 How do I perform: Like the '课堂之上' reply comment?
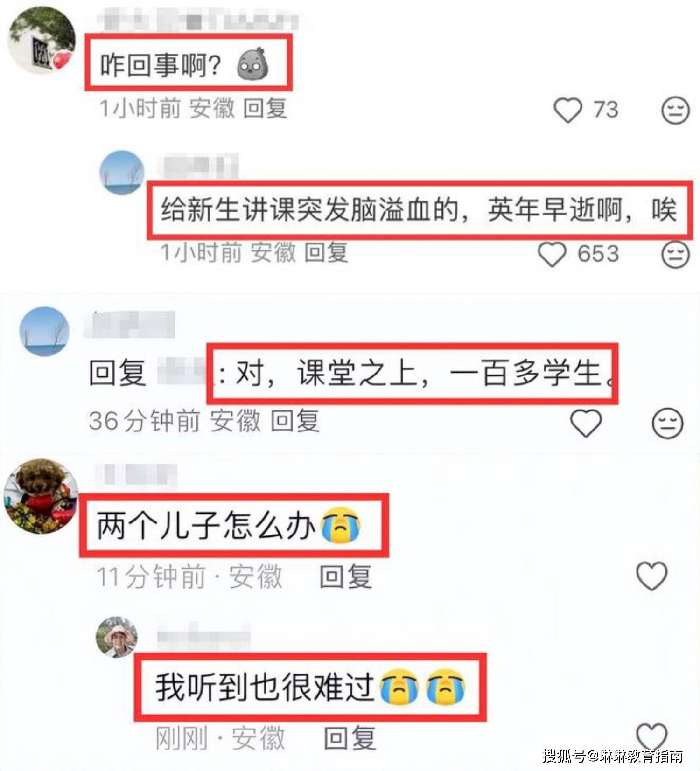tap(586, 423)
